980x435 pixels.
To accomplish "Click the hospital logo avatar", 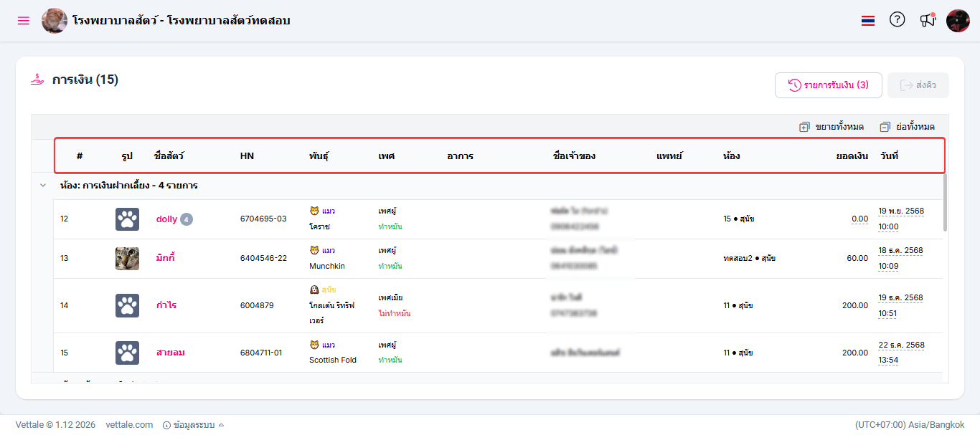I will click(55, 21).
